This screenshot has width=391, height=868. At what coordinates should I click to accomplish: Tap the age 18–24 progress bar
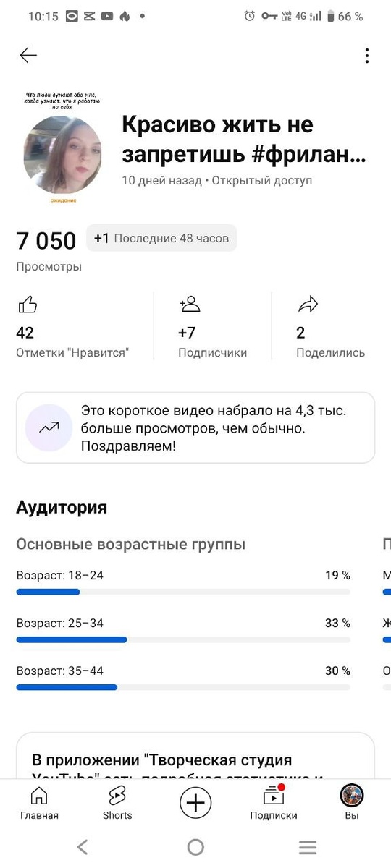[x=183, y=592]
